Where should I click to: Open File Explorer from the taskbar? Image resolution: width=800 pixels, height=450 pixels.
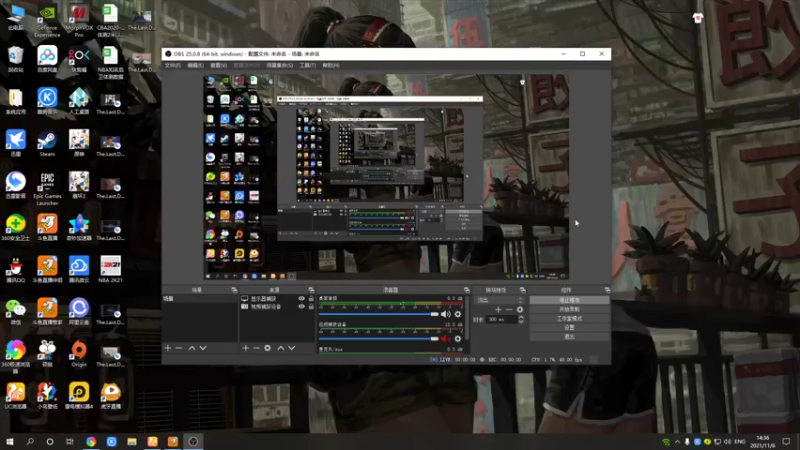point(132,441)
